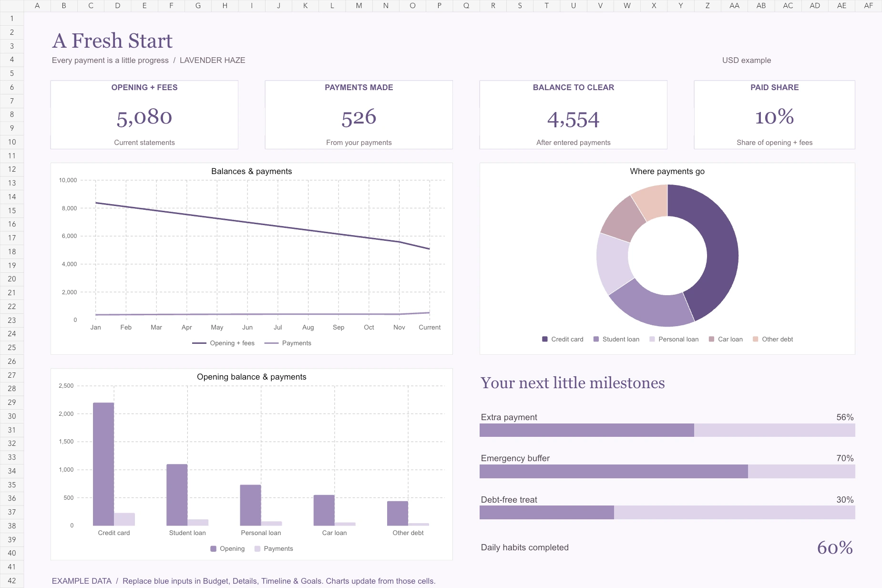The width and height of the screenshot is (882, 588).
Task: Click 'Every payment is a little progress' subtitle
Action: (x=110, y=60)
